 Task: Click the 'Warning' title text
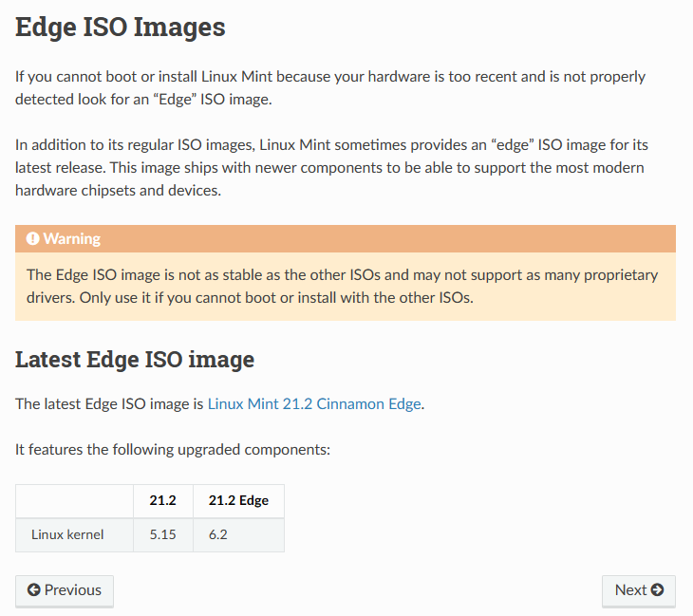[x=72, y=238]
